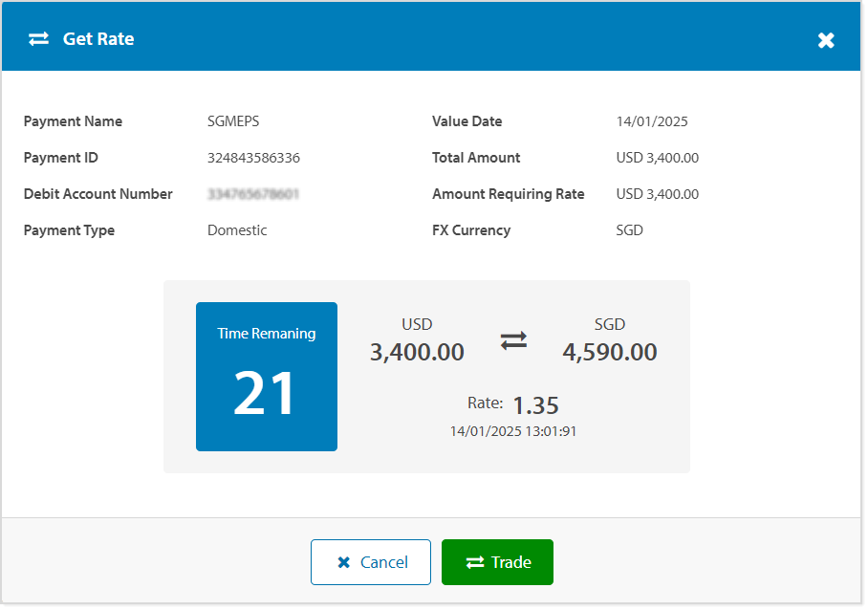Click the Amount Requiring Rate value

[x=657, y=194]
